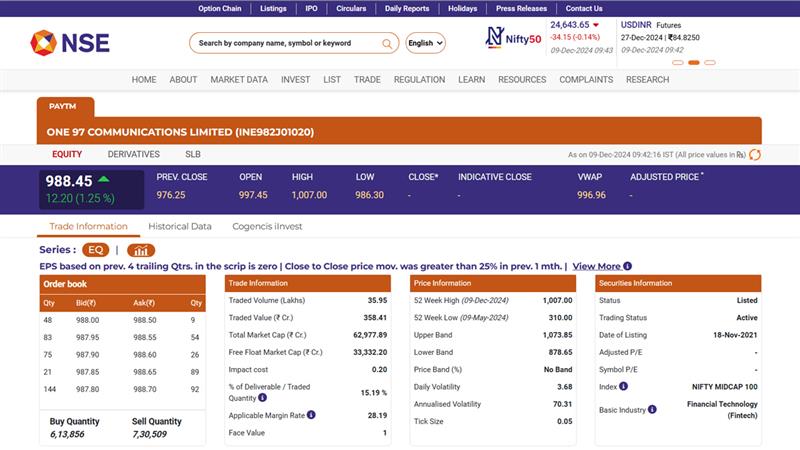Open the chart icon beside EQ series
Image resolution: width=800 pixels, height=450 pixels.
pos(141,250)
